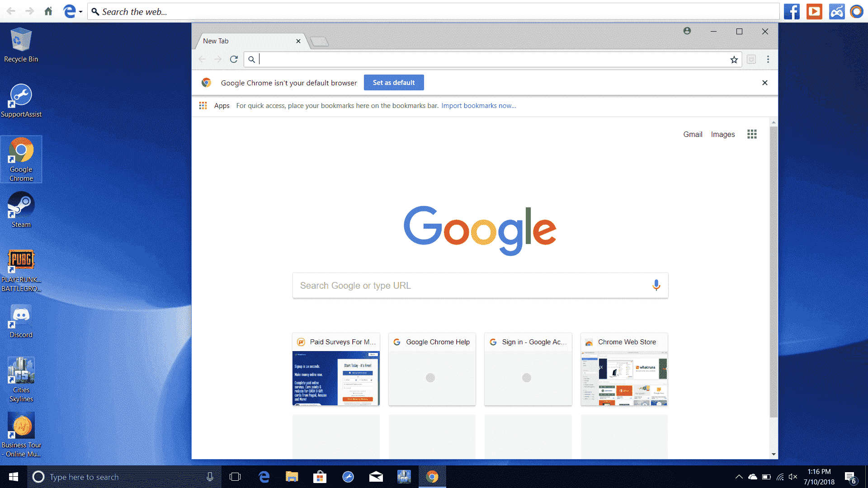
Task: Close the New Tab tab
Action: 298,41
